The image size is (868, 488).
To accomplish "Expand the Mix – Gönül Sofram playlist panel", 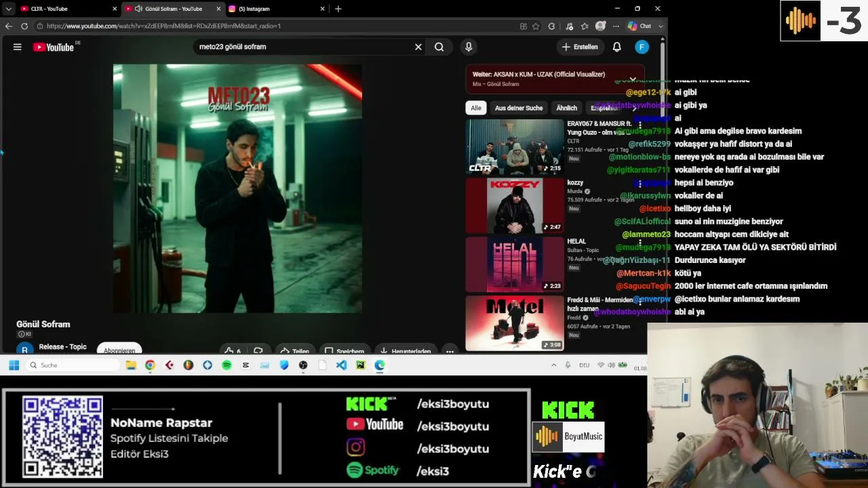I will click(x=633, y=79).
